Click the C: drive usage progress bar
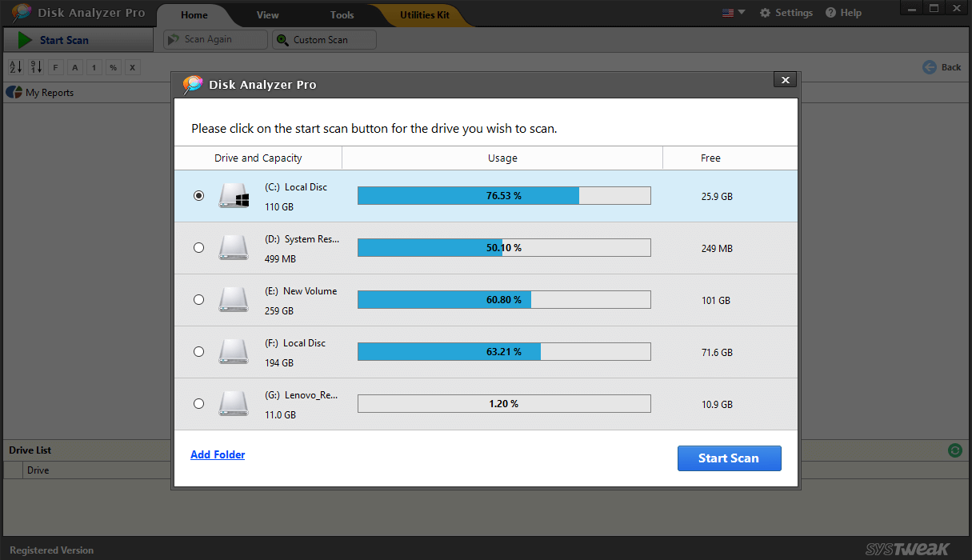The image size is (972, 560). tap(503, 195)
